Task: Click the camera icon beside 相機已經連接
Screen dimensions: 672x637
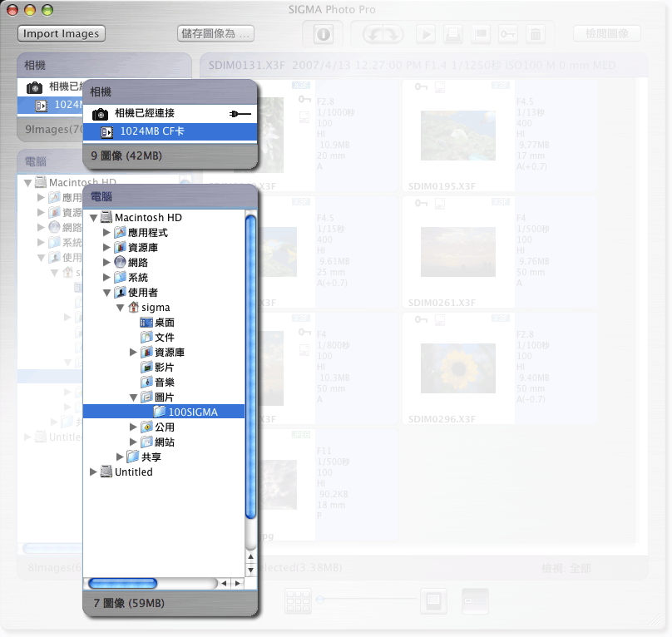Action: click(101, 114)
